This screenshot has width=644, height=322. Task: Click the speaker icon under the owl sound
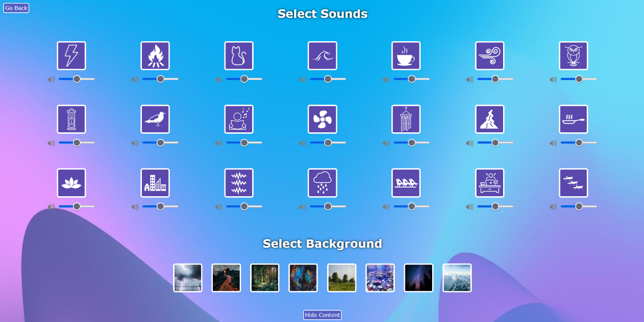tap(553, 79)
